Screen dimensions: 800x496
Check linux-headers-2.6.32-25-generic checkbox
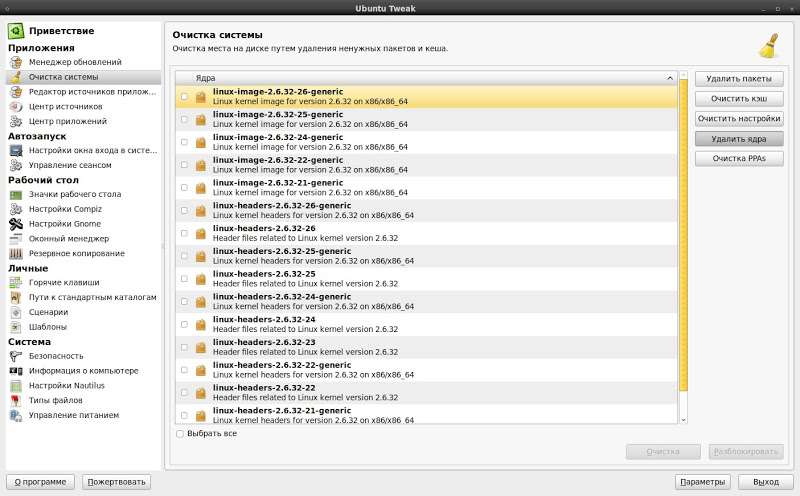pos(184,256)
